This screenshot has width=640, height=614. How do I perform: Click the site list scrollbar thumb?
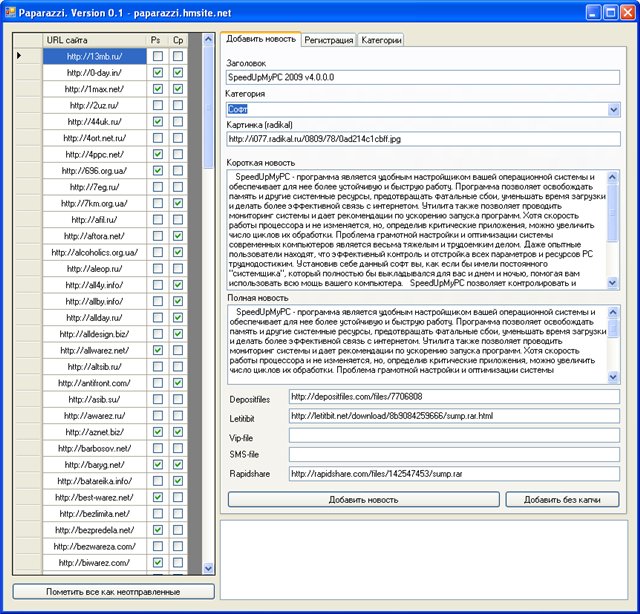tap(208, 107)
